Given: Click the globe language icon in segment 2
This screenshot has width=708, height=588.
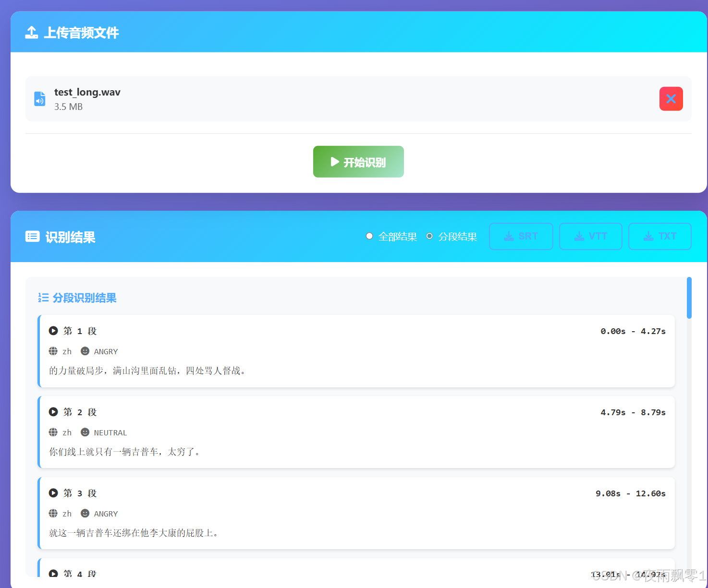Looking at the screenshot, I should [53, 432].
